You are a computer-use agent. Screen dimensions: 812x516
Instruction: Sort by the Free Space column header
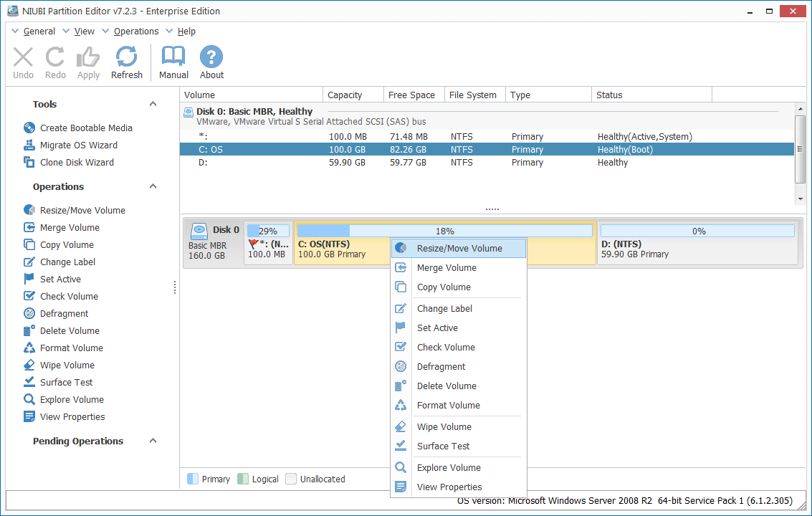[x=414, y=95]
